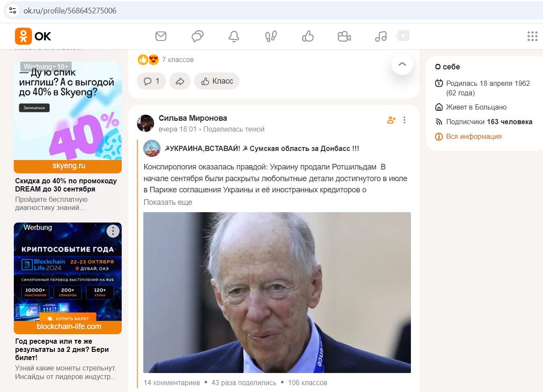Click the address bar URL
This screenshot has width=543, height=392.
70,10
